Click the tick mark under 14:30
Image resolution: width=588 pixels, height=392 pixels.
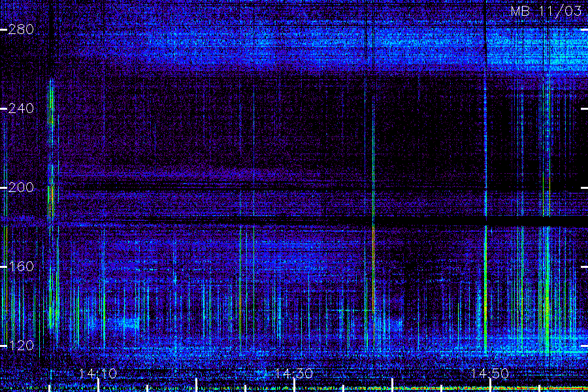(x=295, y=385)
